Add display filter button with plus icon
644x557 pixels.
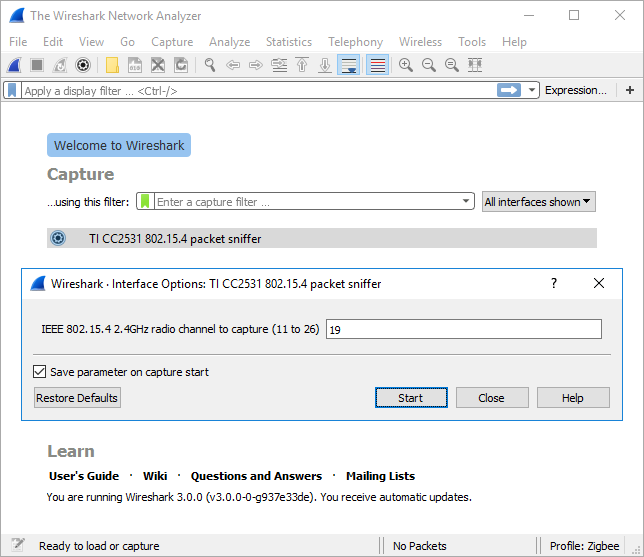[630, 90]
